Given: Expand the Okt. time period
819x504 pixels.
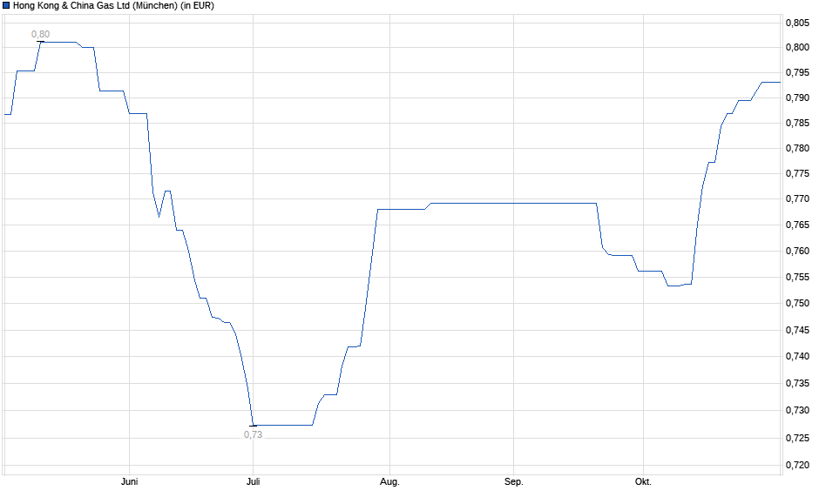Looking at the screenshot, I should click(x=642, y=480).
